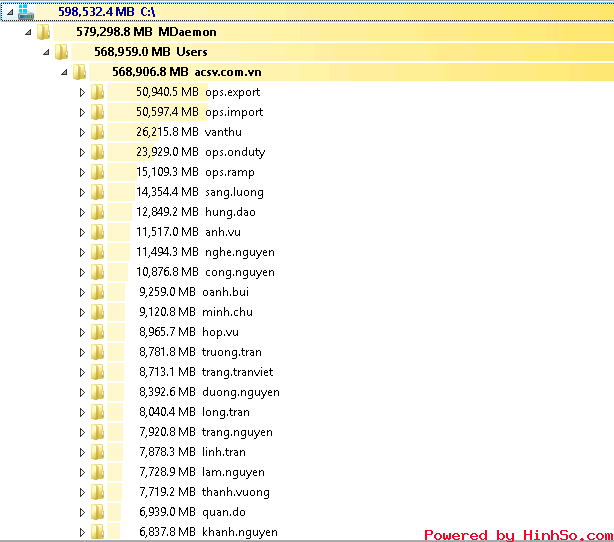Image resolution: width=614 pixels, height=542 pixels.
Task: Click the trang.tranviet folder icon
Action: point(98,372)
